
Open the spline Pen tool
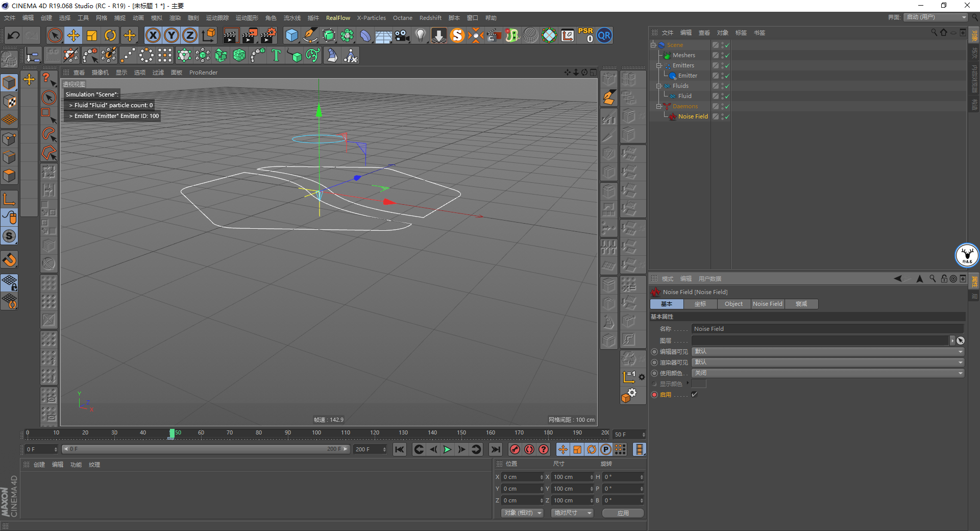(x=310, y=35)
